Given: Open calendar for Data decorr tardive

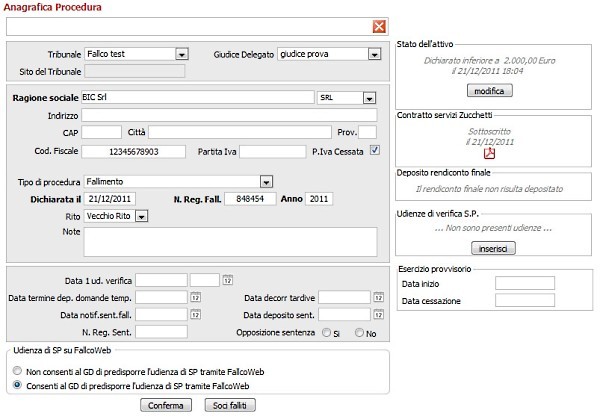Looking at the screenshot, I should pyautogui.click(x=378, y=297).
